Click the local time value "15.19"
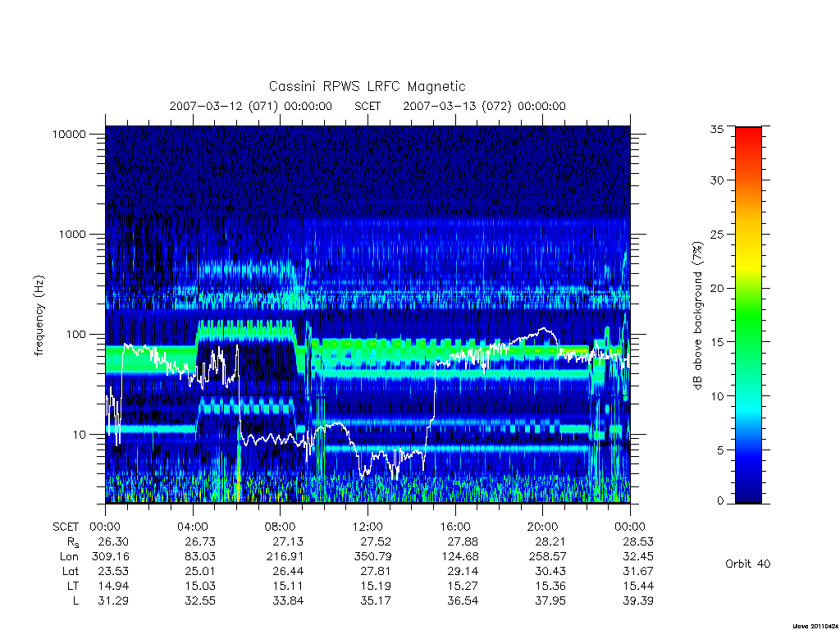The image size is (840, 630). click(x=376, y=586)
